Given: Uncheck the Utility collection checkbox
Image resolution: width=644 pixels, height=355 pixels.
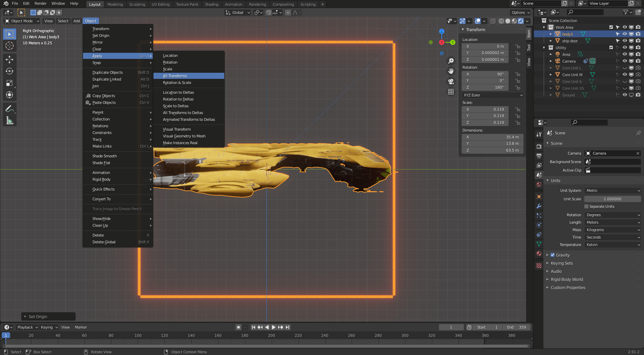Looking at the screenshot, I should [611, 47].
